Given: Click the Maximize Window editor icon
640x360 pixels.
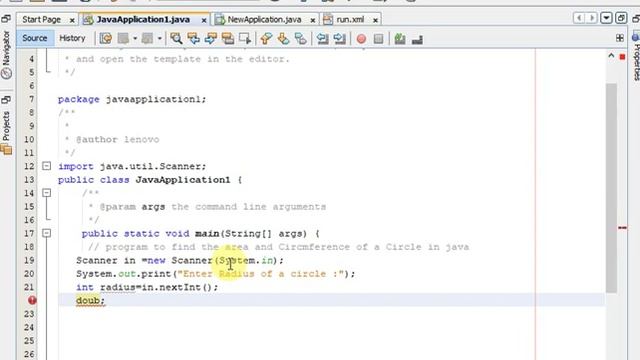Looking at the screenshot, I should pyautogui.click(x=621, y=18).
